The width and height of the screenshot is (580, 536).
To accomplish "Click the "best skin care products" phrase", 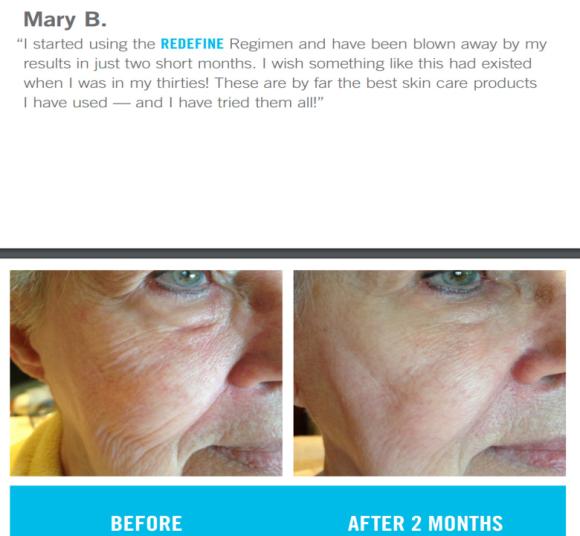I will [x=452, y=84].
